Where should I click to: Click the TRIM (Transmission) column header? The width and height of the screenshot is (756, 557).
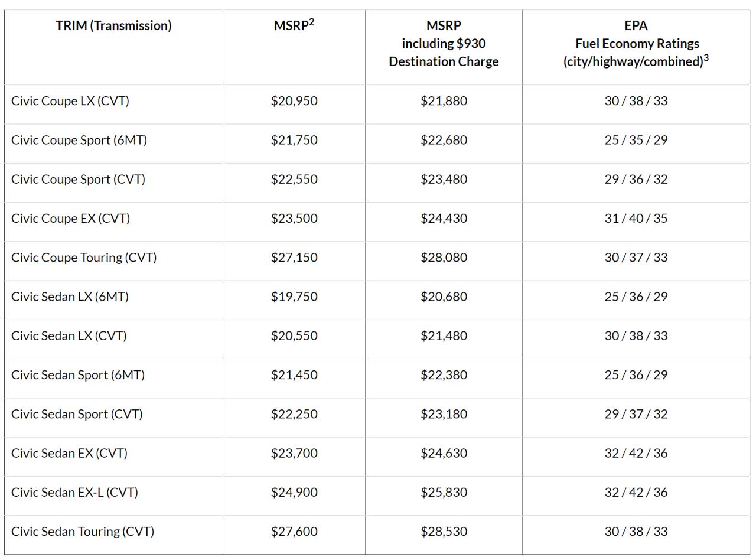(113, 26)
